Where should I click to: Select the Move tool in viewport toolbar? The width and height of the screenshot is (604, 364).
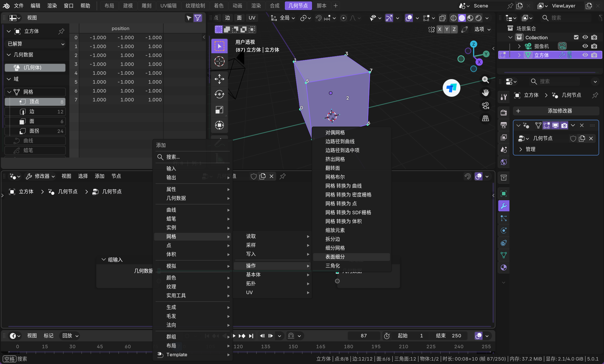[219, 79]
